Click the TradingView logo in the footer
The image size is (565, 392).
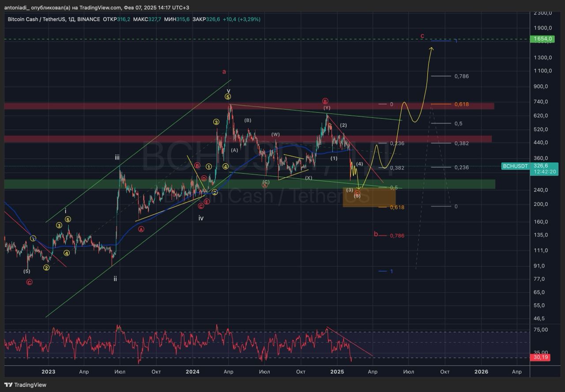point(25,385)
